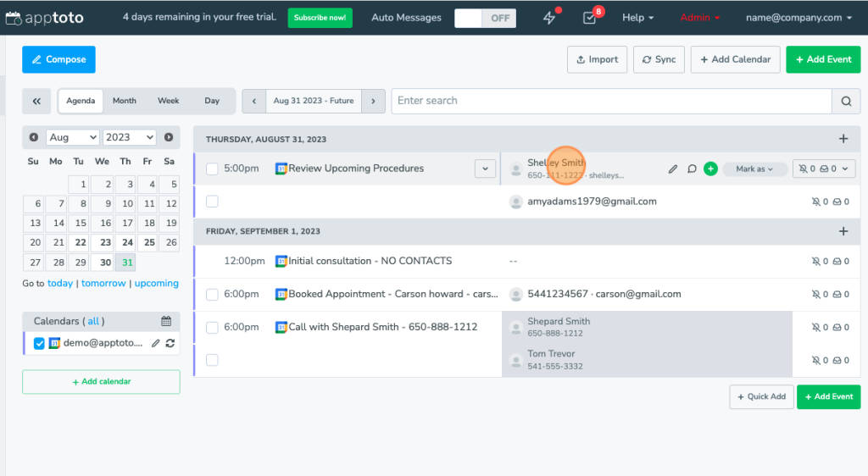Click notification counters on Initial consultation row
The image size is (868, 476).
tap(830, 261)
